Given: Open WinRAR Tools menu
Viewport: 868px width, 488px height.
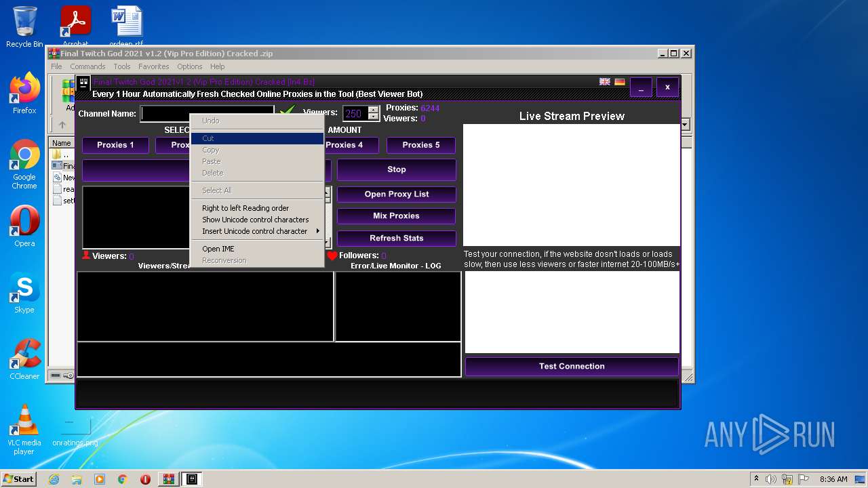Looking at the screenshot, I should tap(122, 66).
